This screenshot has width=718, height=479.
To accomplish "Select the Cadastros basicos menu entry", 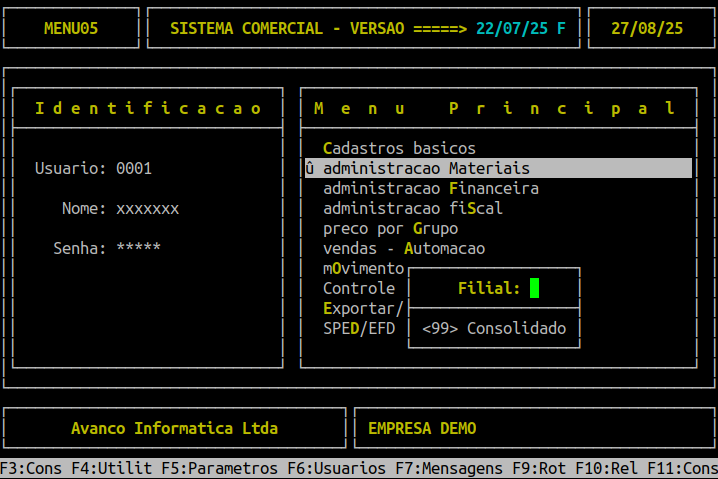I will [x=399, y=148].
